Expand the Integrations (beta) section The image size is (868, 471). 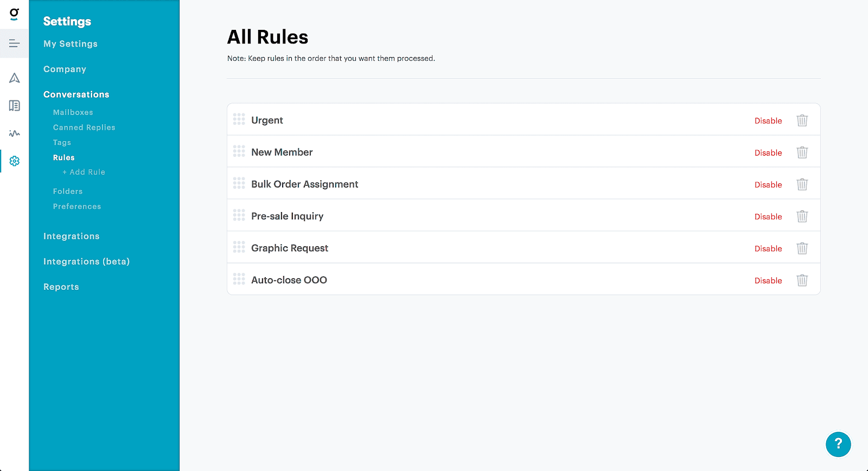coord(86,261)
